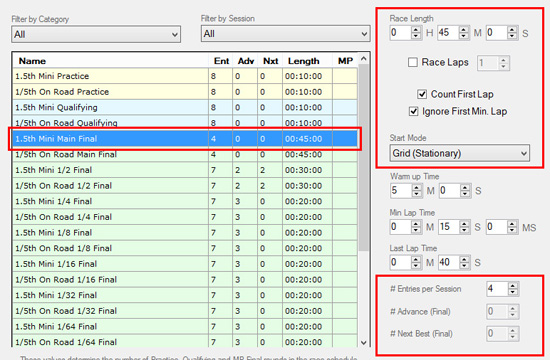The width and height of the screenshot is (550, 360).
Task: Click the Min Lap Time seconds field
Action: click(449, 227)
